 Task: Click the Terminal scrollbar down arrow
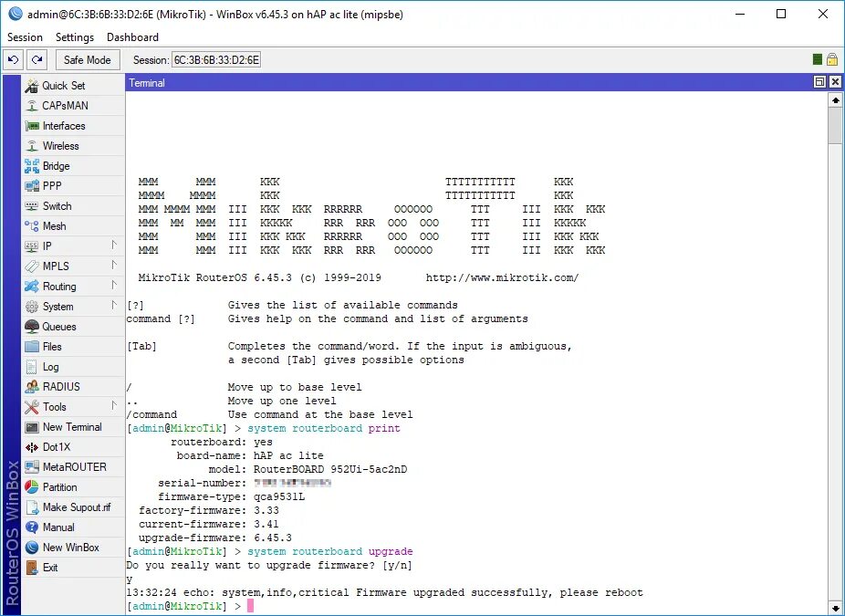(x=835, y=609)
